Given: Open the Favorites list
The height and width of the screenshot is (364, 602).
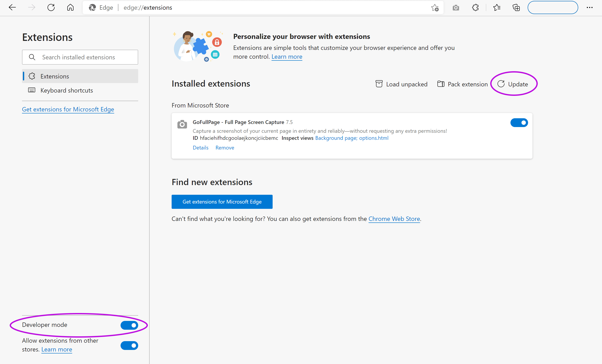Looking at the screenshot, I should click(497, 7).
